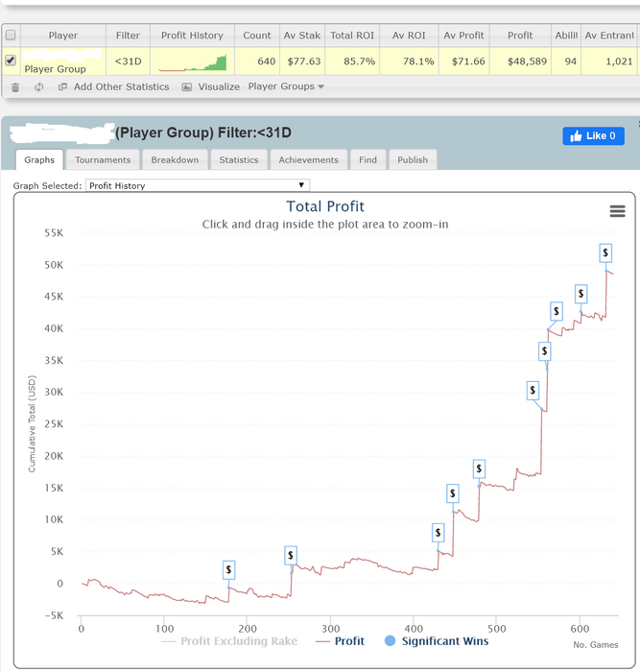Click the $ win marker near 27K profit
This screenshot has height=672, width=640.
[x=533, y=391]
